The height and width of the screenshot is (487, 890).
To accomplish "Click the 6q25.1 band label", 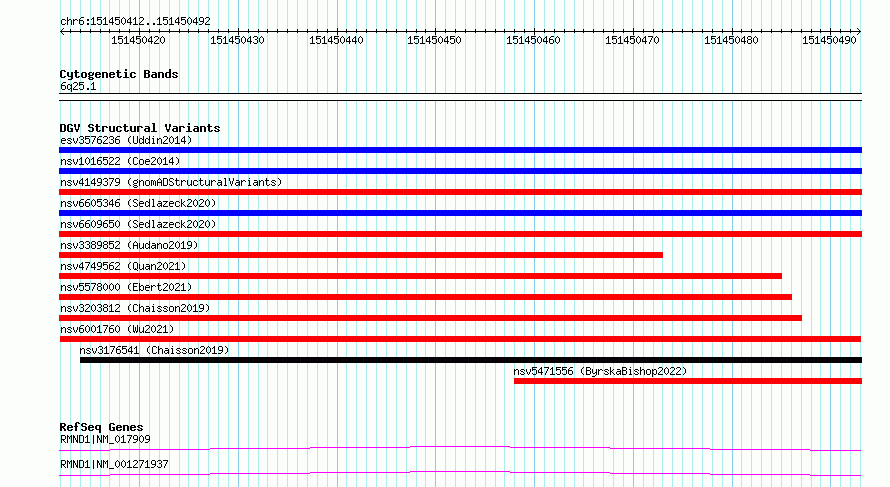I will click(78, 86).
